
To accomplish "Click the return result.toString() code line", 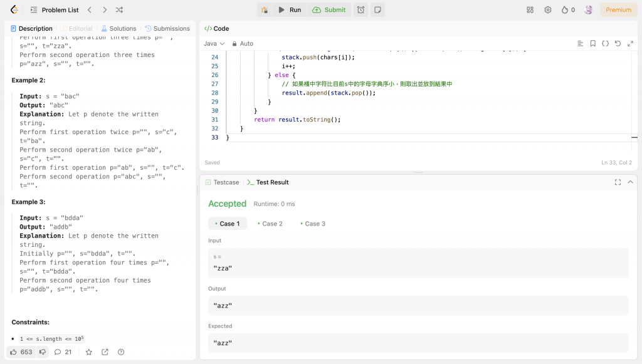I will point(297,120).
